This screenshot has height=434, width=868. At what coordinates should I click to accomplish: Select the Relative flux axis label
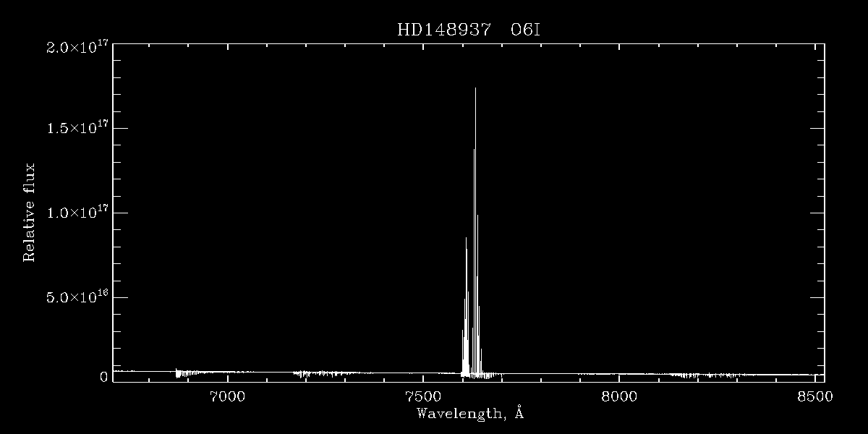click(x=30, y=212)
